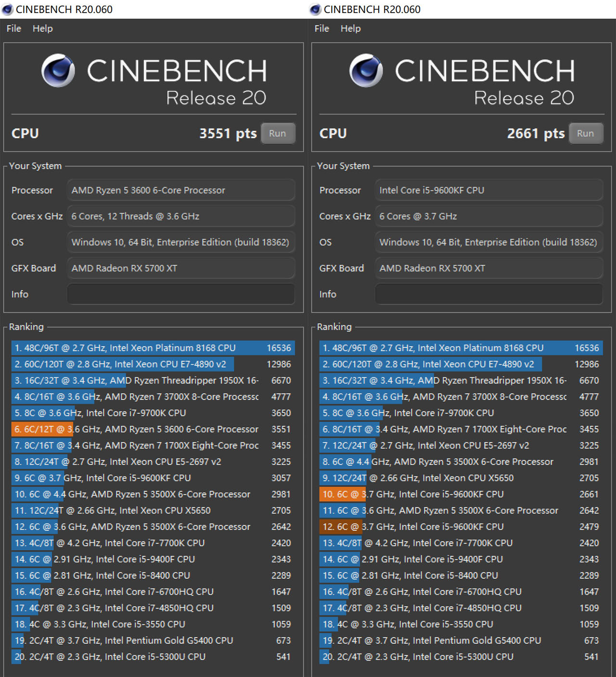Select orange highlighted ranking row scoring 2661
The height and width of the screenshot is (677, 616).
[461, 494]
